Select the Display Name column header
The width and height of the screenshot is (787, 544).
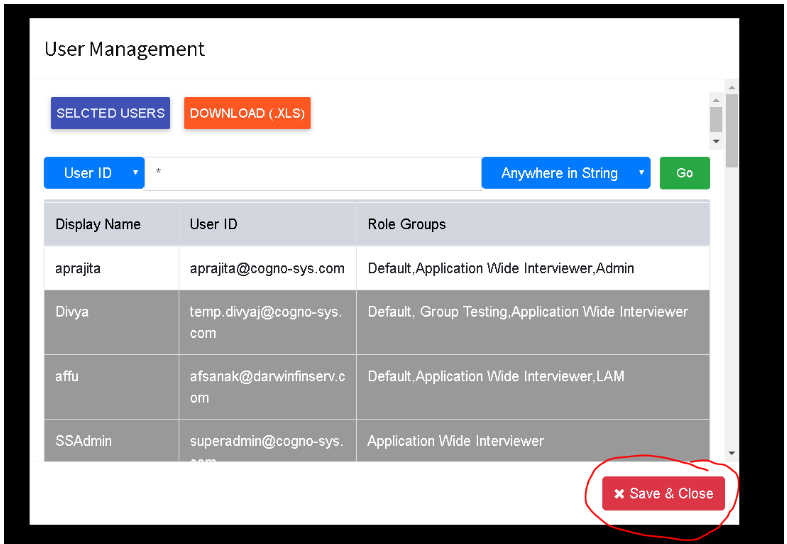pos(111,224)
